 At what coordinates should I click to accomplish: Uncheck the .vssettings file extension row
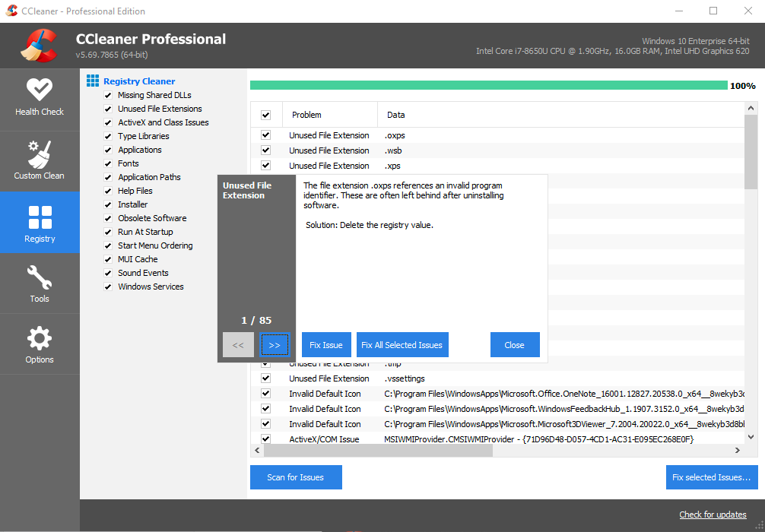(x=266, y=378)
